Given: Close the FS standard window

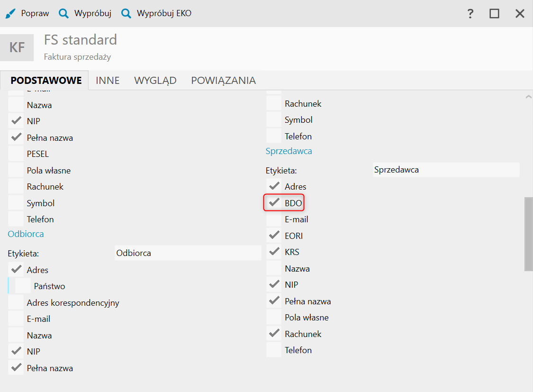Looking at the screenshot, I should tap(520, 13).
